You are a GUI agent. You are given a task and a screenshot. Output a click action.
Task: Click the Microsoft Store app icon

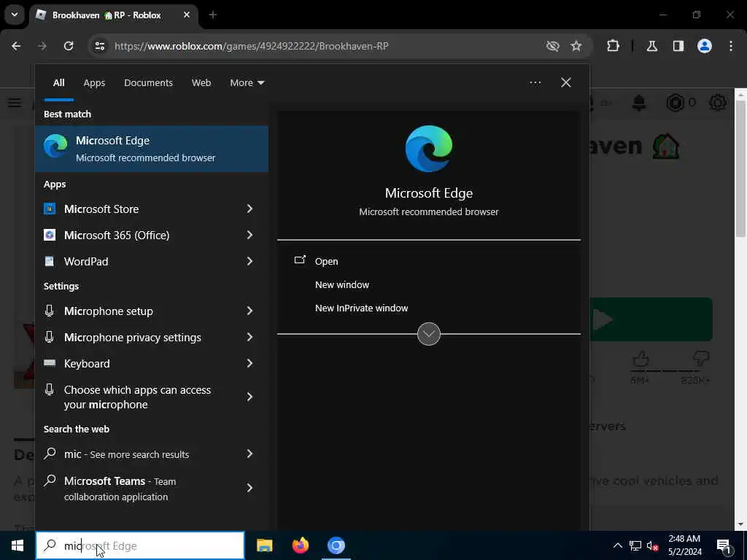[50, 209]
